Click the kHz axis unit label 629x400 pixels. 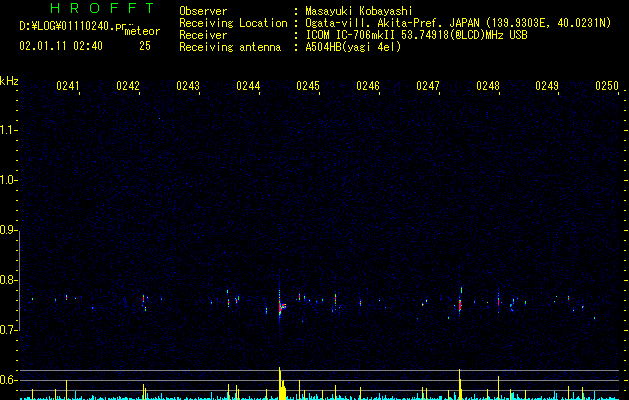pyautogui.click(x=9, y=81)
